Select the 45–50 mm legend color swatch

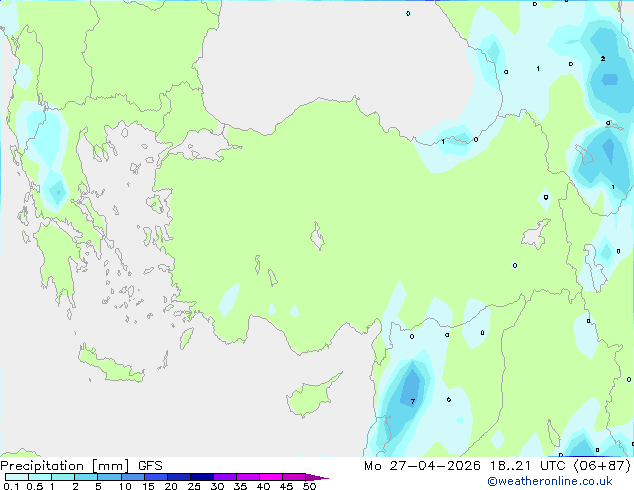click(x=294, y=477)
